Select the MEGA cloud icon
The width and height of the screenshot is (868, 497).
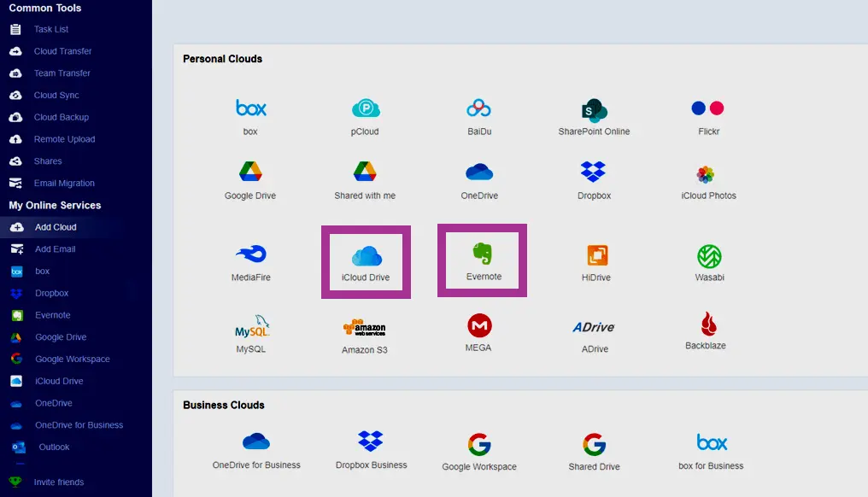pyautogui.click(x=479, y=326)
